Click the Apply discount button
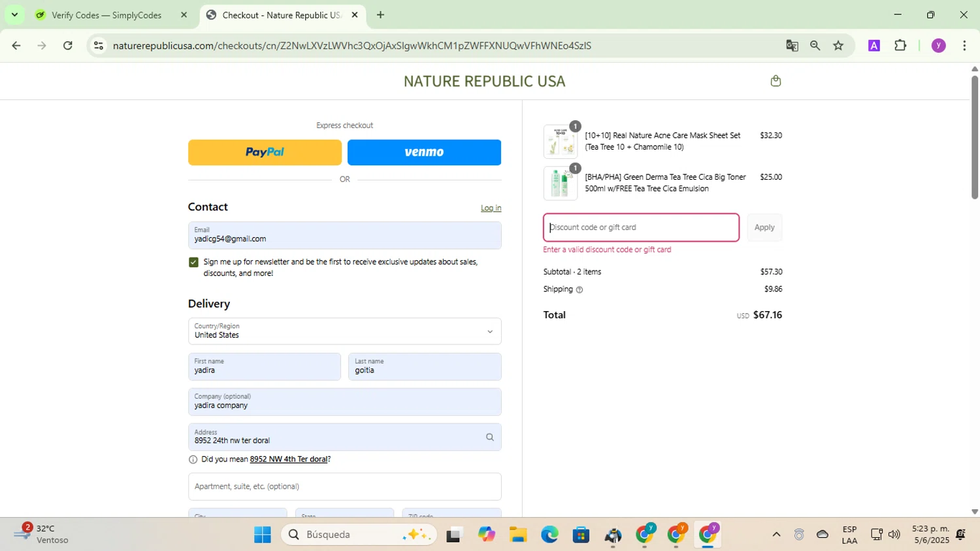 [764, 227]
